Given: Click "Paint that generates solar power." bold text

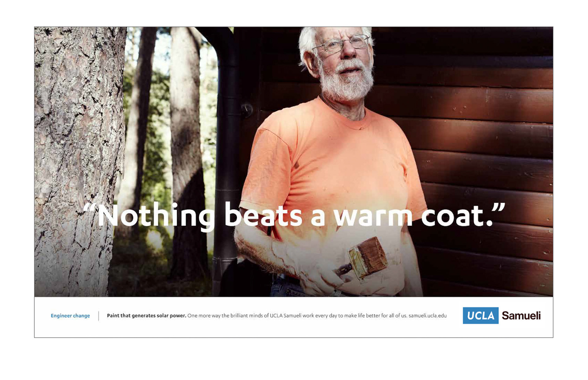Looking at the screenshot, I should pyautogui.click(x=146, y=315).
